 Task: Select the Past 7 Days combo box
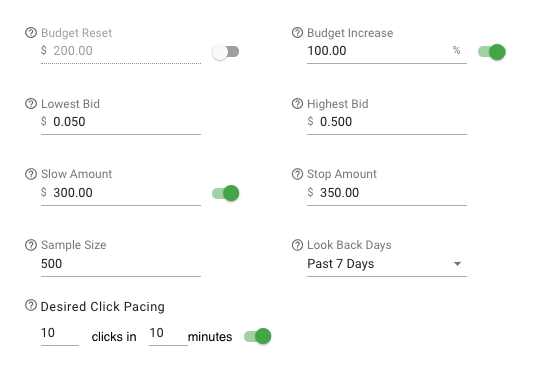387,264
